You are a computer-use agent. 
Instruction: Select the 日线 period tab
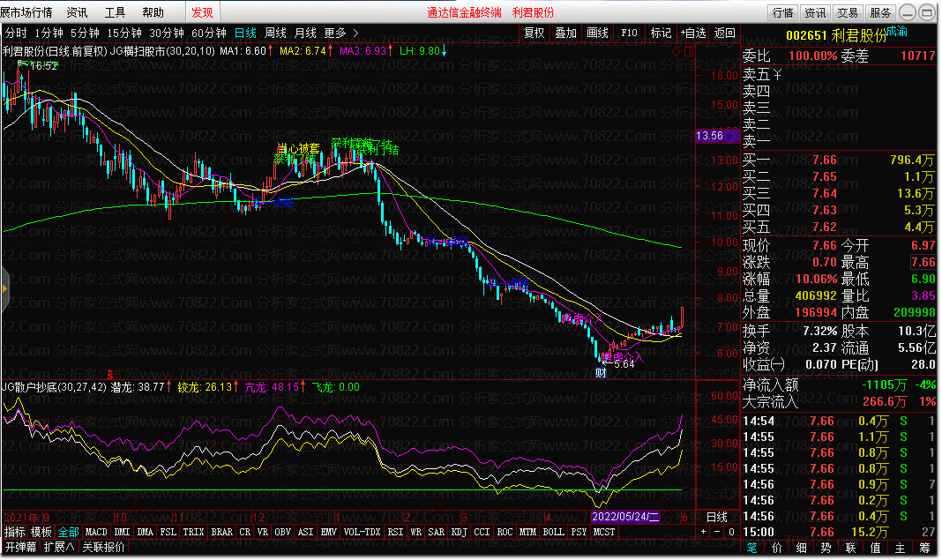(x=245, y=33)
